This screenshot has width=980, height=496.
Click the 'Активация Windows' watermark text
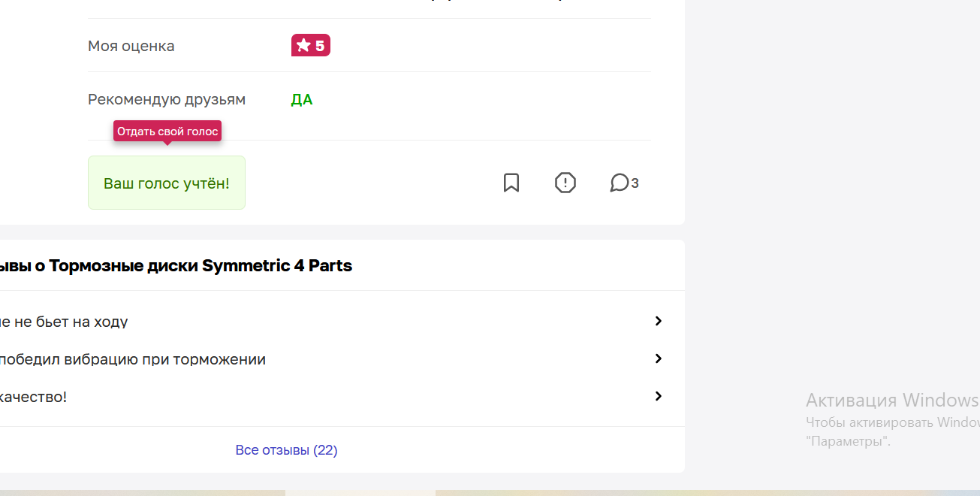tap(892, 399)
